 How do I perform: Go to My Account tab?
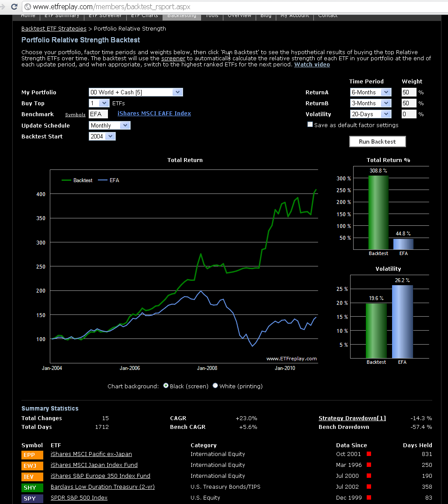coord(295,16)
